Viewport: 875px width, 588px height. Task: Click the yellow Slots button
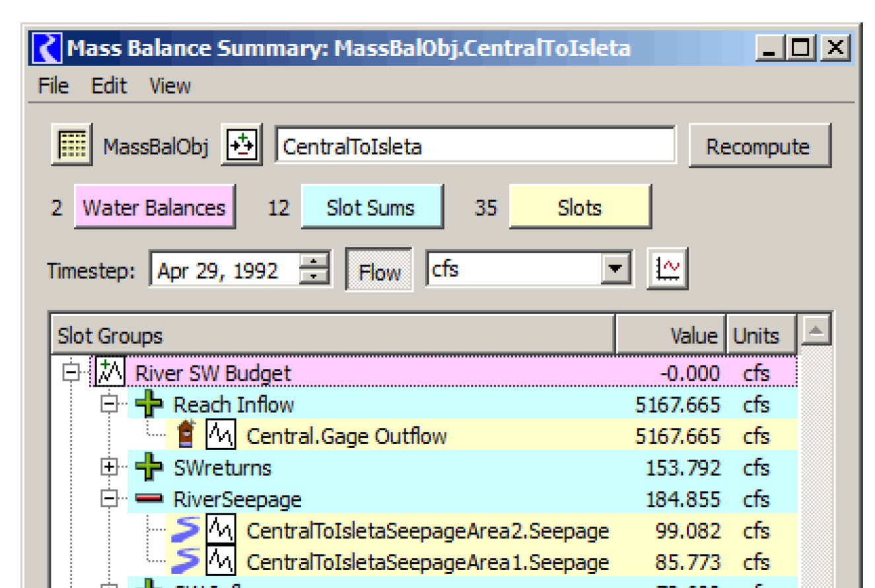(x=579, y=208)
